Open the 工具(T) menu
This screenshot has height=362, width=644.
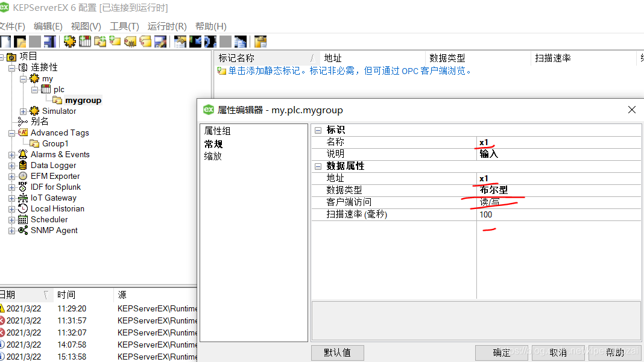point(124,27)
